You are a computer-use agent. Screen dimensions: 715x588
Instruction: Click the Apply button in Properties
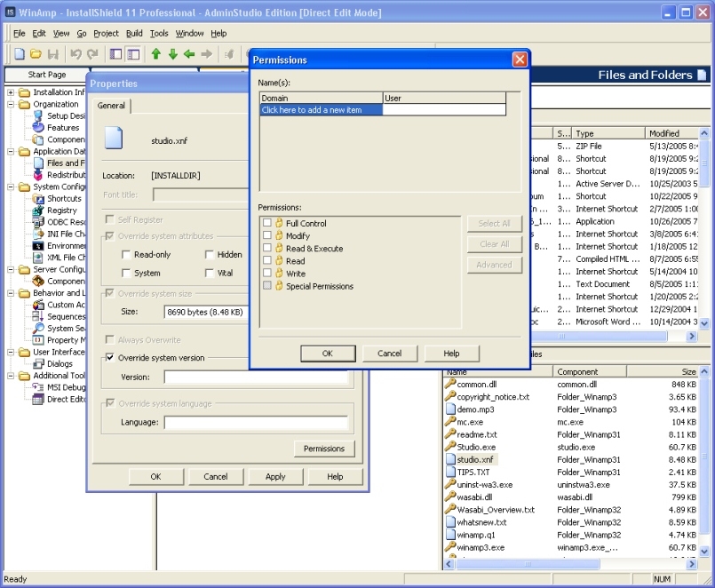[x=275, y=477]
